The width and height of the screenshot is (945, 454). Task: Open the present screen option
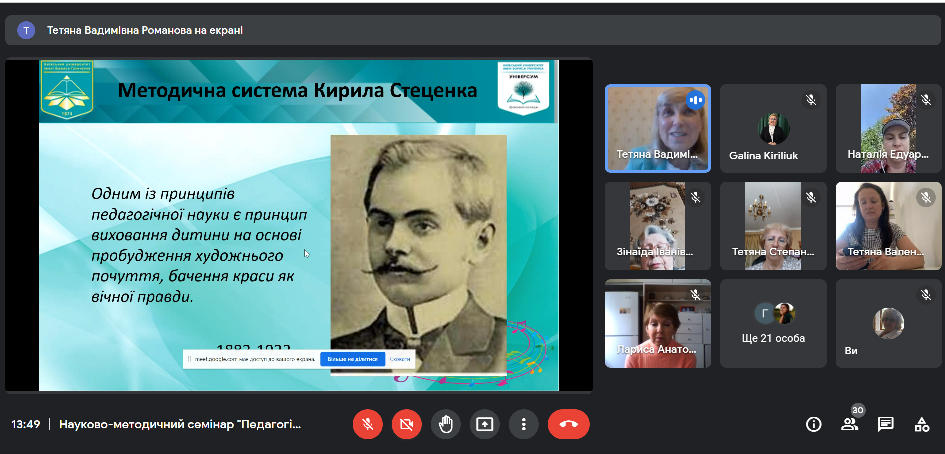pos(485,424)
